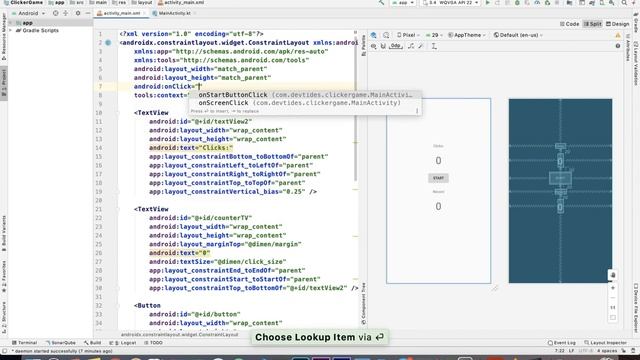Click the layout warning triangle icon

tap(618, 36)
